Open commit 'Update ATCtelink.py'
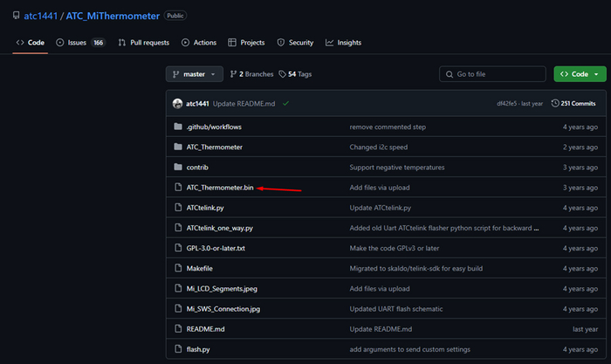611x364 pixels. point(380,208)
